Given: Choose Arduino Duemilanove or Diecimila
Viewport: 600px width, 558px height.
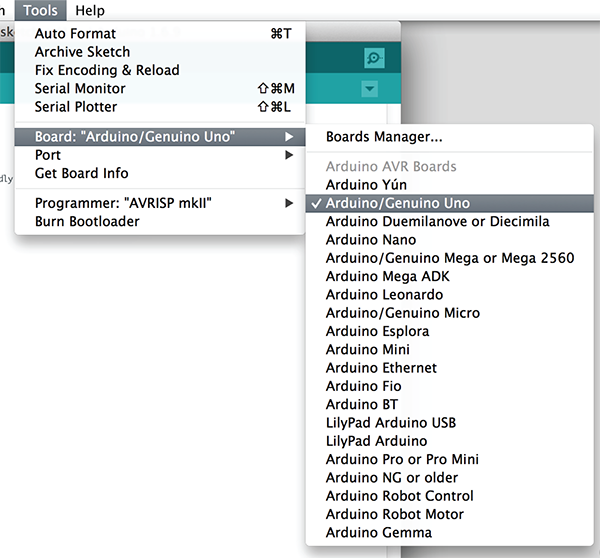Looking at the screenshot, I should pyautogui.click(x=450, y=222).
